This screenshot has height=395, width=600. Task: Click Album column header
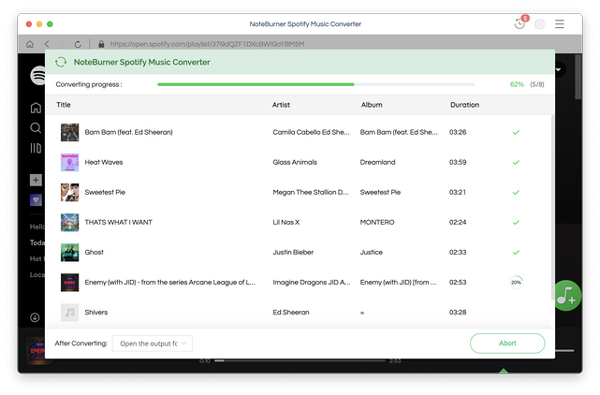372,105
